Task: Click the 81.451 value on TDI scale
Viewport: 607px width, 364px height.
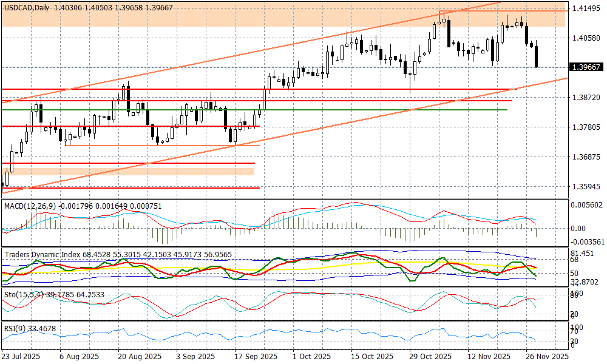Action: [x=584, y=252]
